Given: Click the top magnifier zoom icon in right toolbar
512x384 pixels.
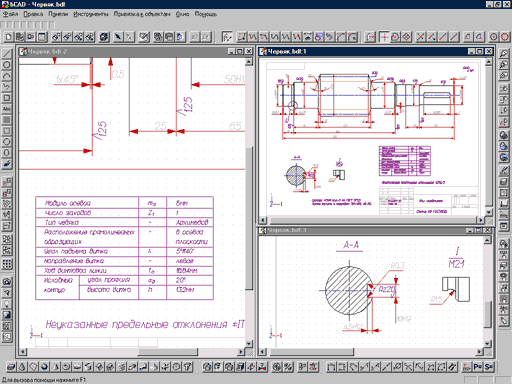Looking at the screenshot, I should click(504, 53).
